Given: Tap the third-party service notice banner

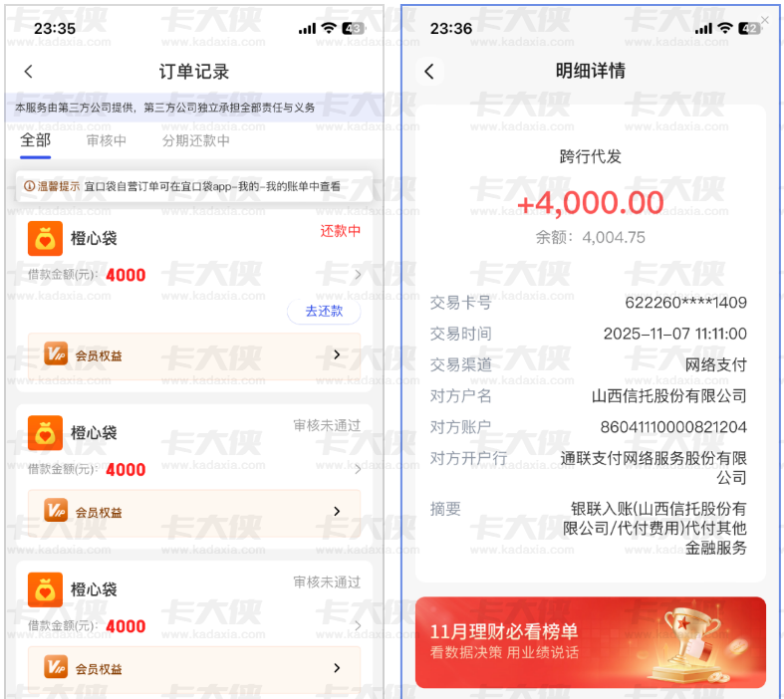Looking at the screenshot, I should coord(194,108).
